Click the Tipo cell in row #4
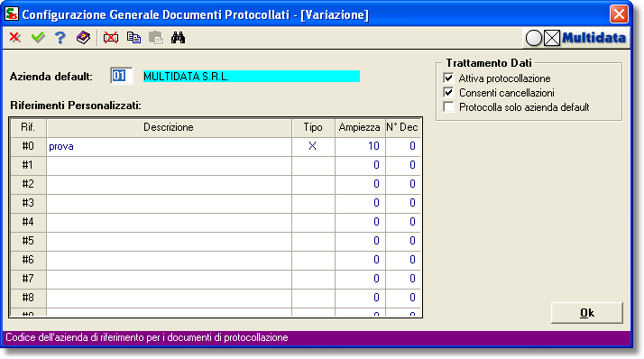The width and height of the screenshot is (644, 359). pos(313,222)
